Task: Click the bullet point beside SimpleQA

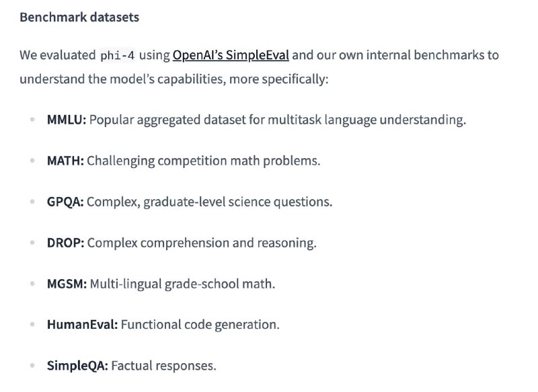Action: (x=32, y=365)
